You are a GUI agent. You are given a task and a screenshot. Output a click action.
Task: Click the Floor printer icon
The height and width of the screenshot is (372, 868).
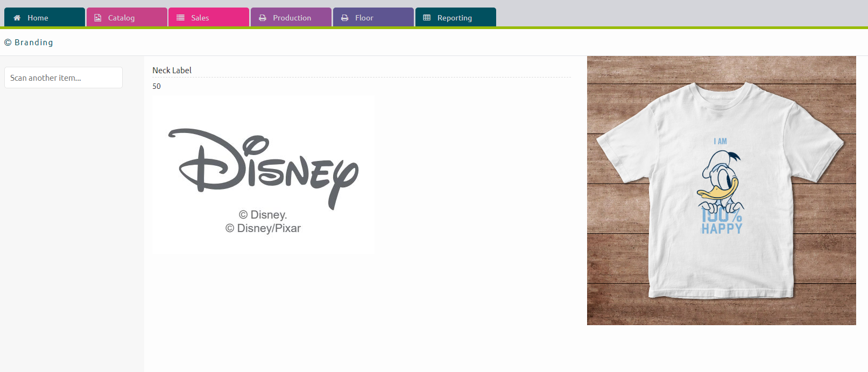click(x=345, y=18)
